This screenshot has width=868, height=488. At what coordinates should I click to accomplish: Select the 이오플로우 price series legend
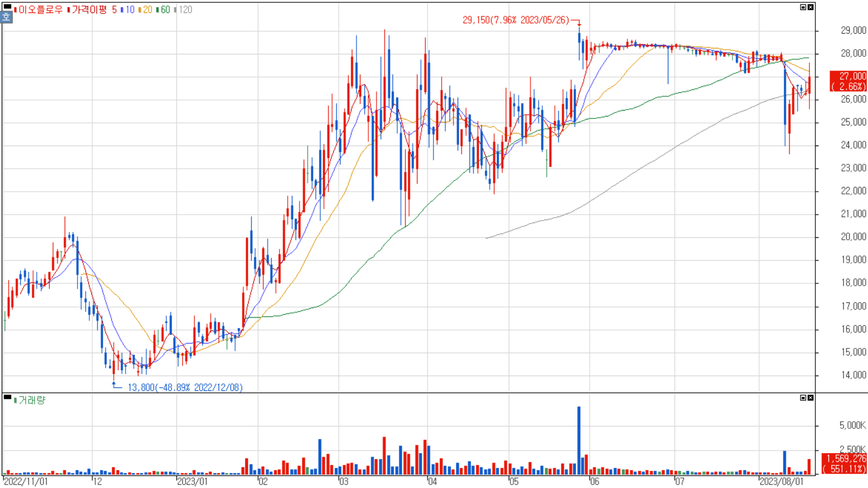pyautogui.click(x=38, y=9)
